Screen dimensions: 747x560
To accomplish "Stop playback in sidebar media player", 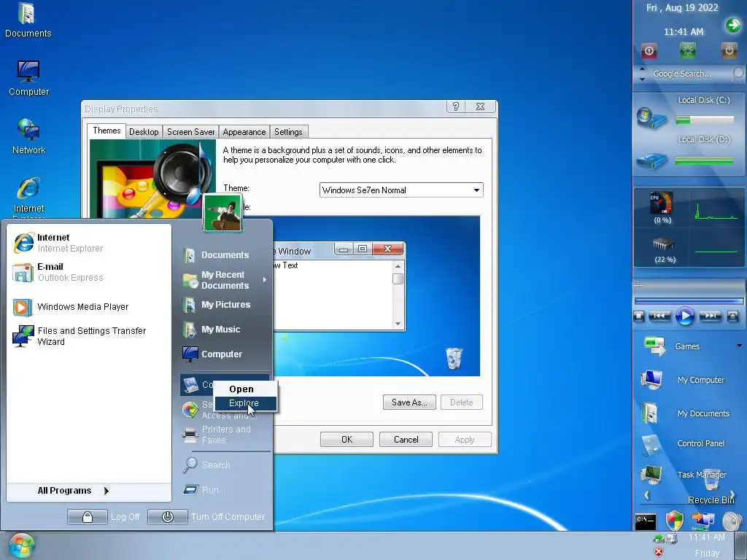I will coord(639,316).
